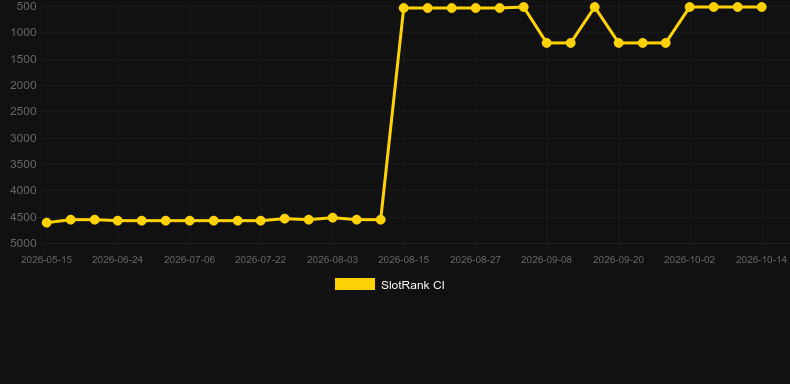The width and height of the screenshot is (790, 384).
Task: Click the x-axis label 2026-10-14
Action: 761,260
